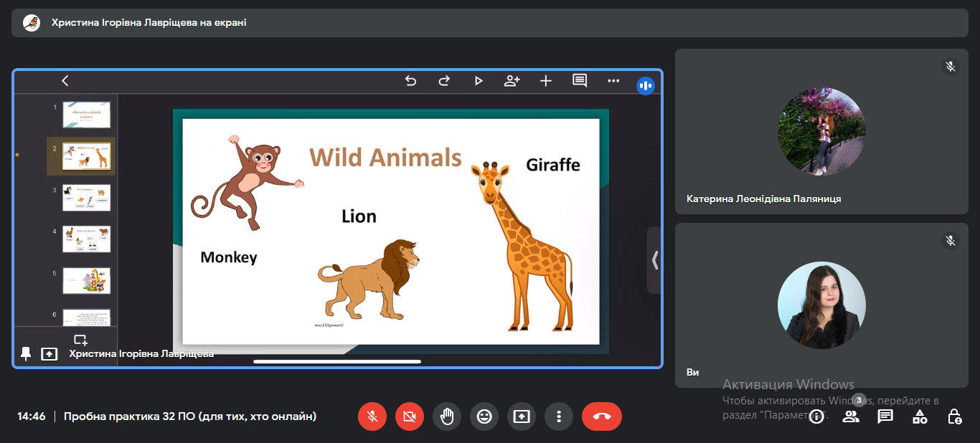
Task: Click the add person share icon
Action: (x=512, y=81)
